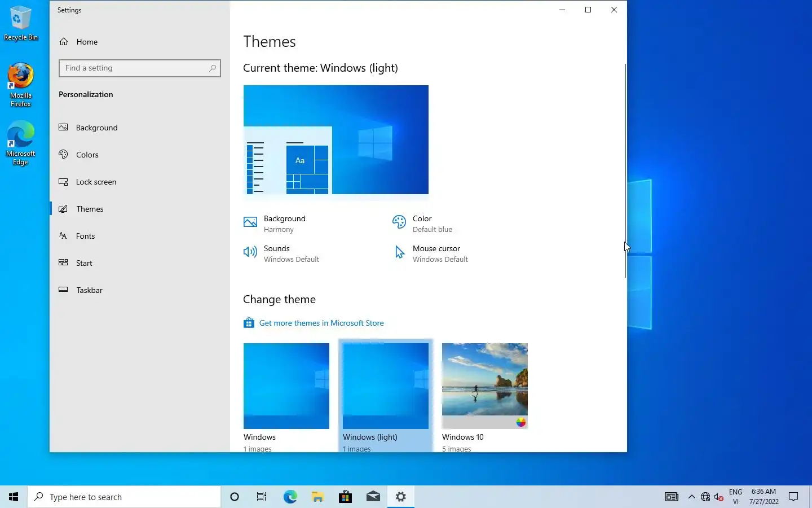The height and width of the screenshot is (508, 812).
Task: Open Mail app from taskbar
Action: pyautogui.click(x=373, y=497)
